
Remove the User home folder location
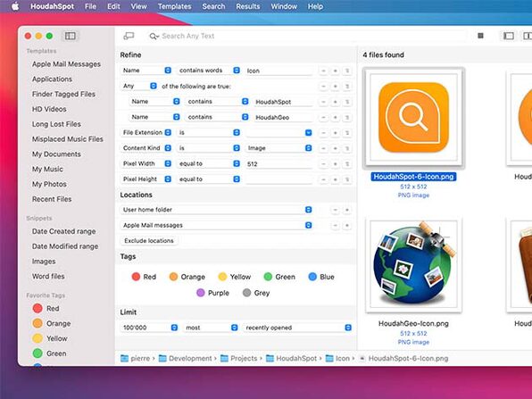coord(336,210)
